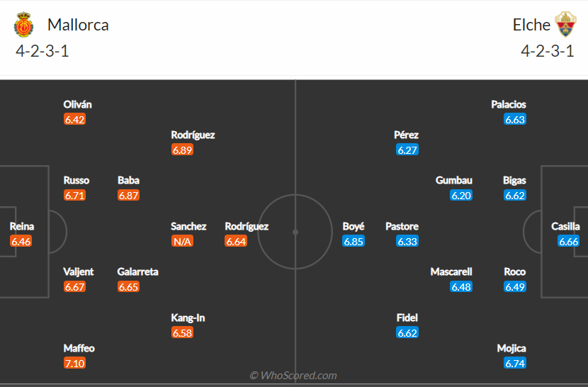Image resolution: width=588 pixels, height=387 pixels.
Task: Select player Kang-In on the pitch
Action: click(x=188, y=318)
